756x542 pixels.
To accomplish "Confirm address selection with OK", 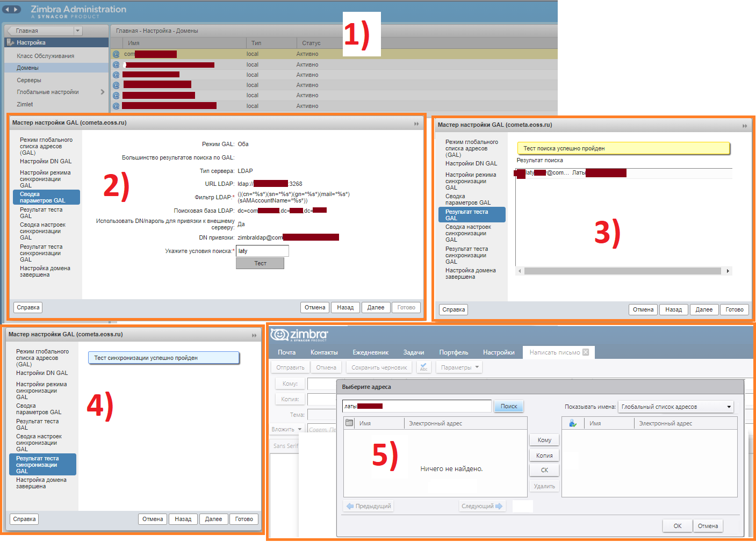I will coord(678,526).
